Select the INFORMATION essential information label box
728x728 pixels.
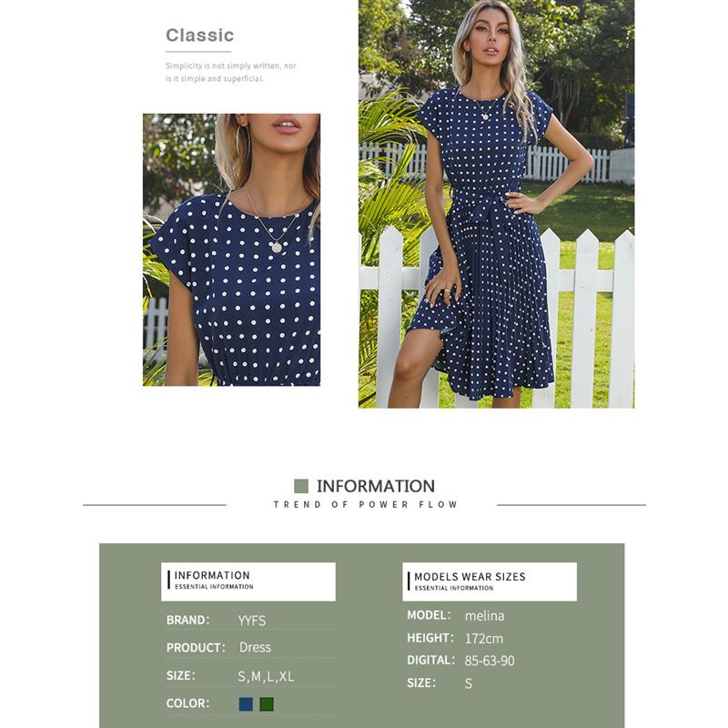tap(248, 581)
